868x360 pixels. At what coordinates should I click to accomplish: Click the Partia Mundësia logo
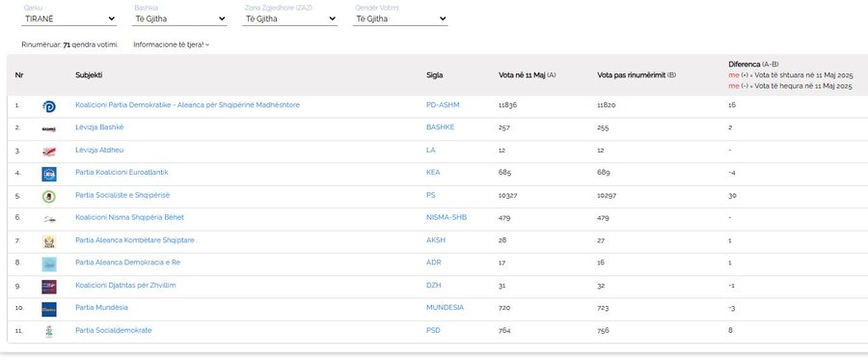(49, 309)
